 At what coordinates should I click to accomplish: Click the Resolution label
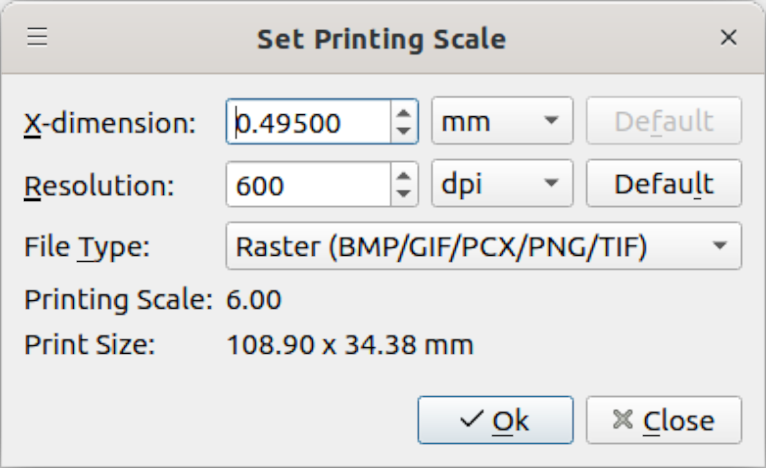point(99,185)
